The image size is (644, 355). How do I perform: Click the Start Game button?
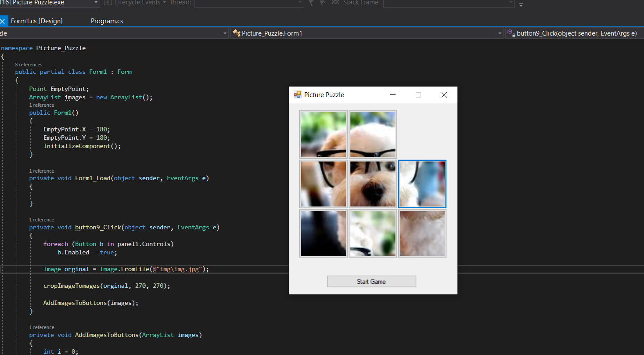[371, 281]
